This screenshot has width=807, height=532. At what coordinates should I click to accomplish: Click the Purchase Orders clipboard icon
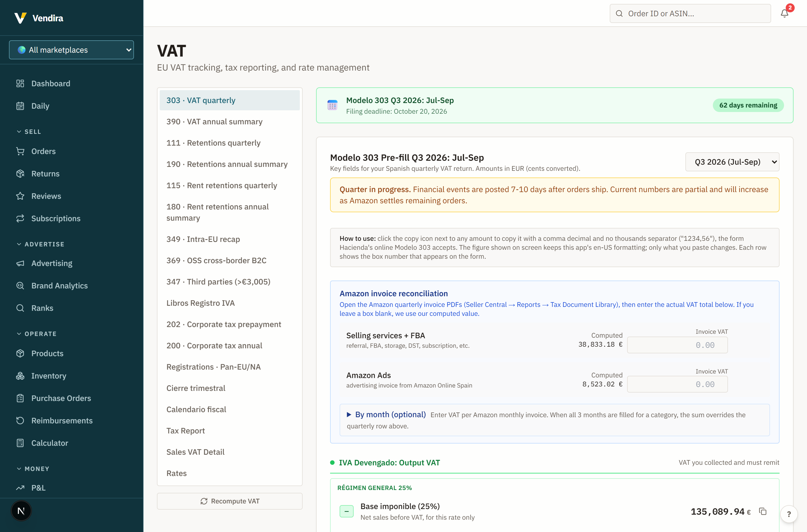click(20, 398)
